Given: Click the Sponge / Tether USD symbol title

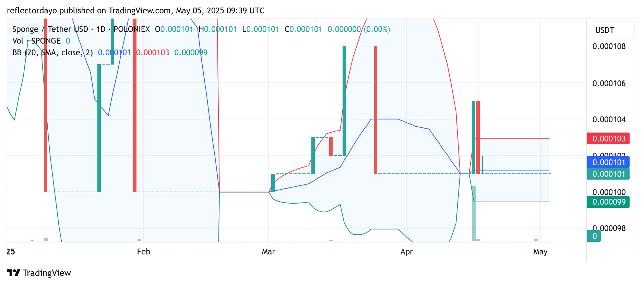Looking at the screenshot, I should coord(50,29).
